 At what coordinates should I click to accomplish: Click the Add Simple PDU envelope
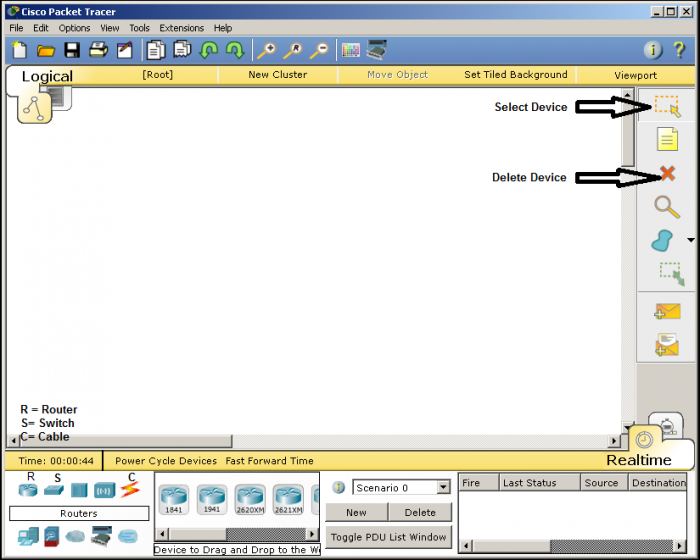[667, 311]
